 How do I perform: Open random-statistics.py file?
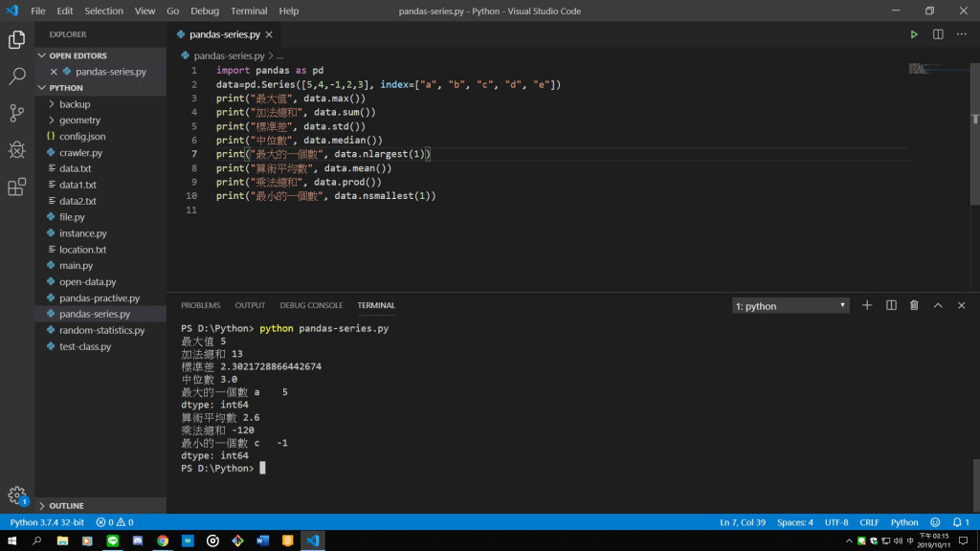tap(100, 330)
